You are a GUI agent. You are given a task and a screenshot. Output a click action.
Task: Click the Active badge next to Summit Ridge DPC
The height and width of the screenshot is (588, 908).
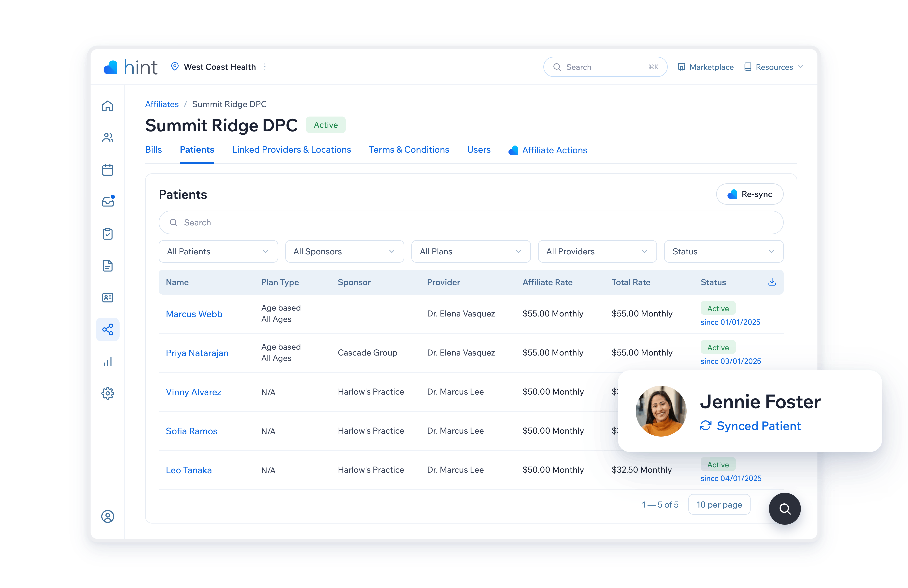pos(325,125)
